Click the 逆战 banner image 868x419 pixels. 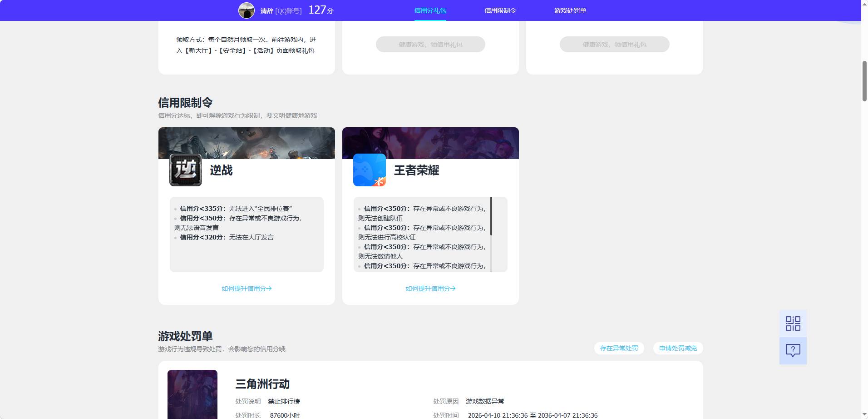tap(247, 143)
